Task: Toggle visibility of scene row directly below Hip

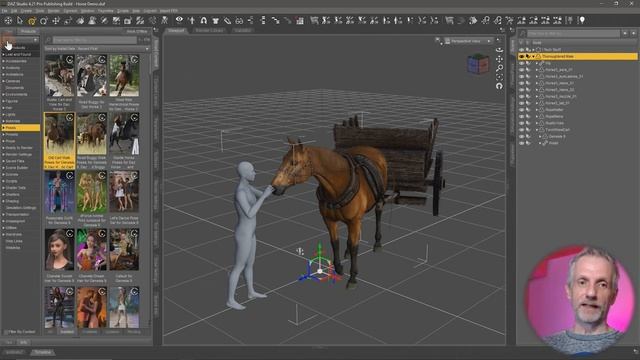Action: (521, 70)
